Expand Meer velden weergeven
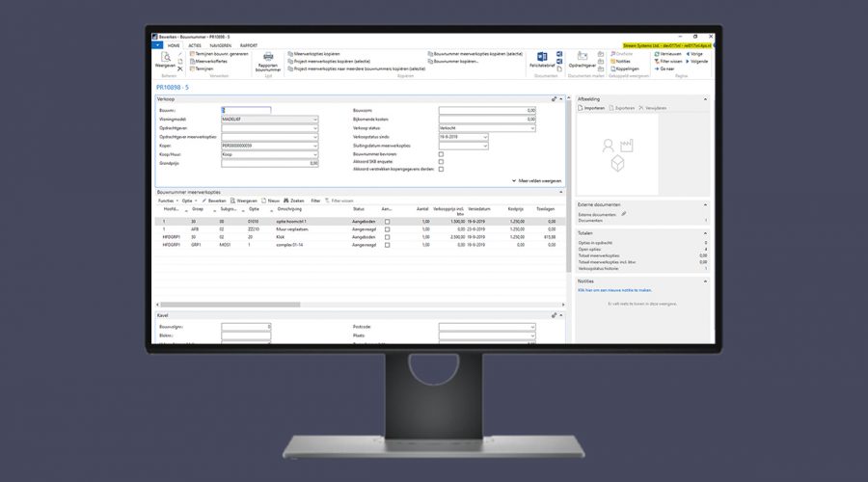Screen dimensions: 868x482 [536, 181]
